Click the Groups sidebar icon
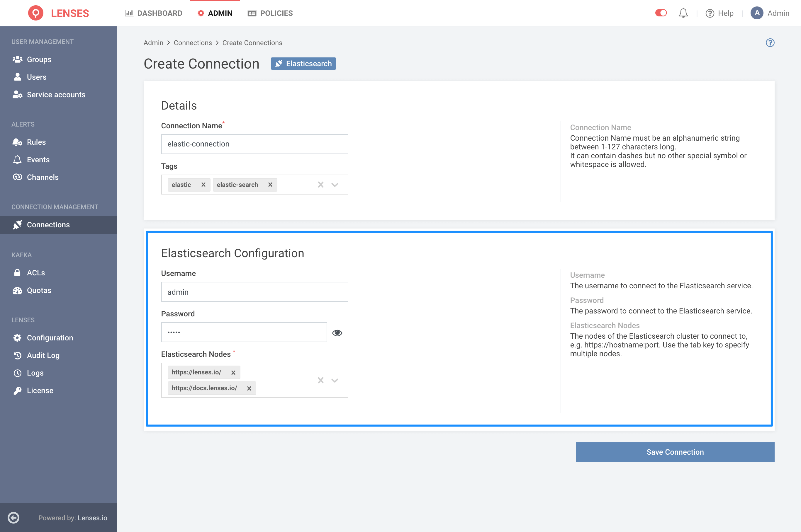The image size is (801, 532). pos(17,59)
